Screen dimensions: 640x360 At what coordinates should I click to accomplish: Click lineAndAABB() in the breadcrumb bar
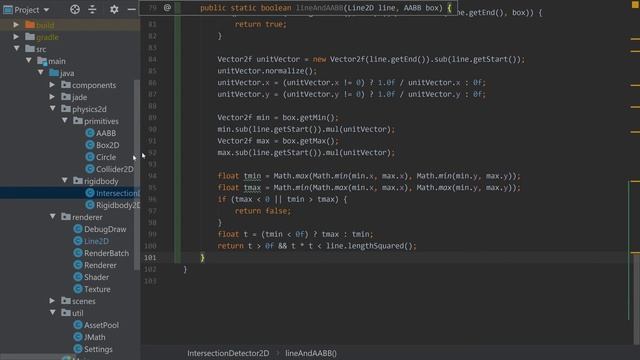pos(311,353)
